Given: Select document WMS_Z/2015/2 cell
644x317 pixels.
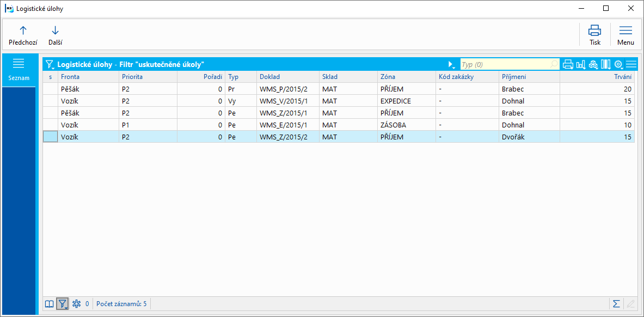Looking at the screenshot, I should [x=288, y=137].
